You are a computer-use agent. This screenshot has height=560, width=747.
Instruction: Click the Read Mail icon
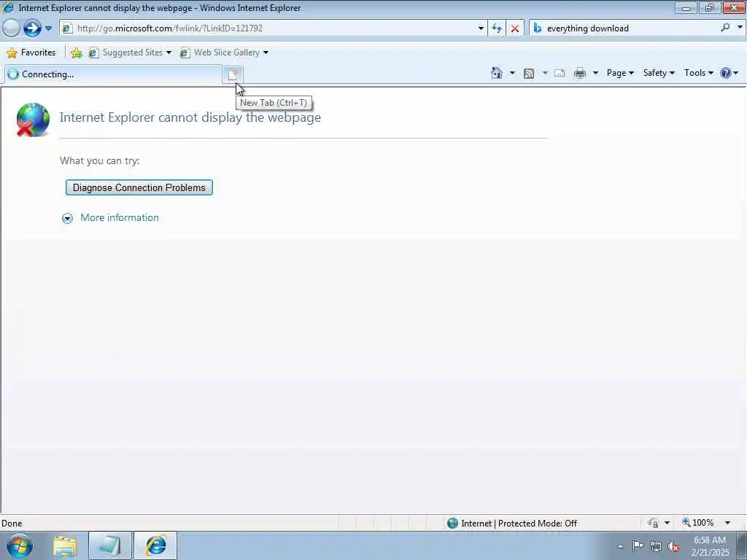pyautogui.click(x=560, y=73)
